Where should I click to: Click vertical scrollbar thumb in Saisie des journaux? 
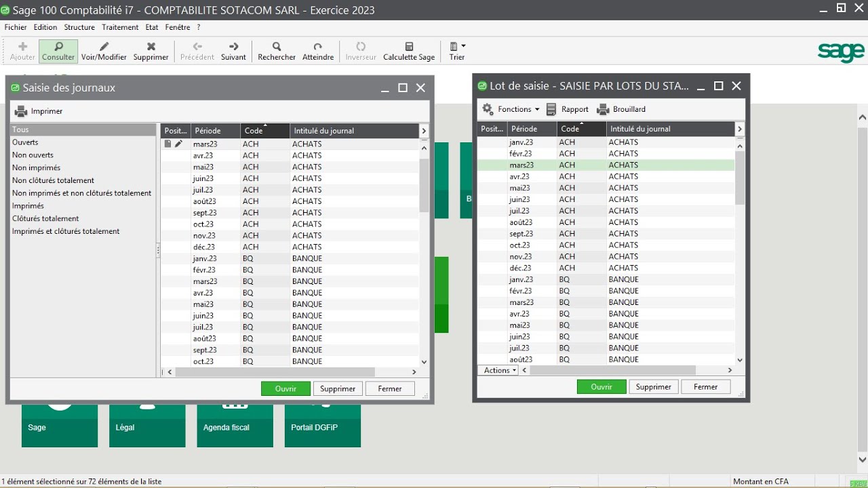pyautogui.click(x=425, y=186)
